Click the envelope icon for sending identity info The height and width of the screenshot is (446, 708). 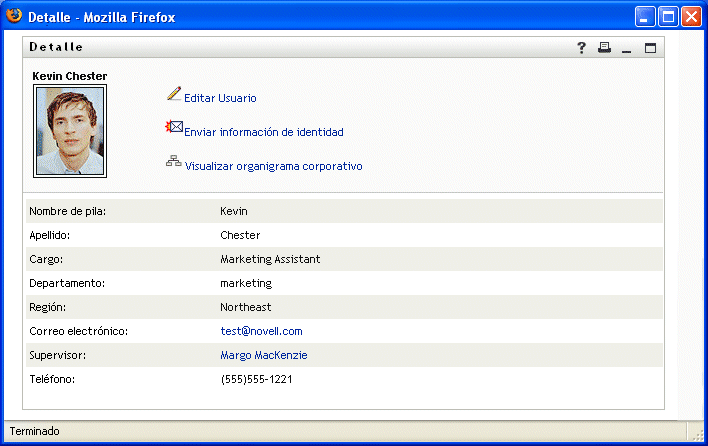174,128
